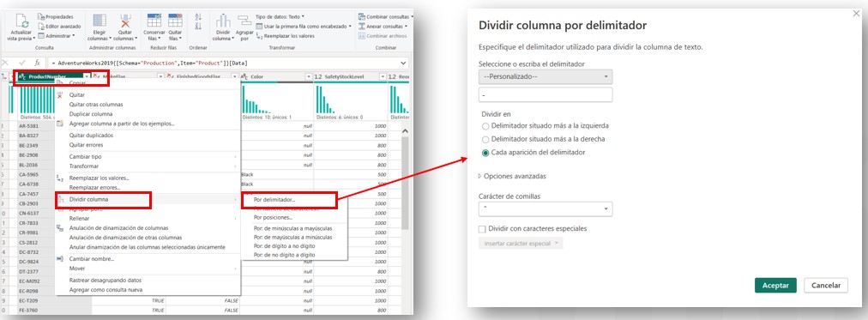Click the Conservar filas icon
This screenshot has width=868, height=320.
point(154,21)
